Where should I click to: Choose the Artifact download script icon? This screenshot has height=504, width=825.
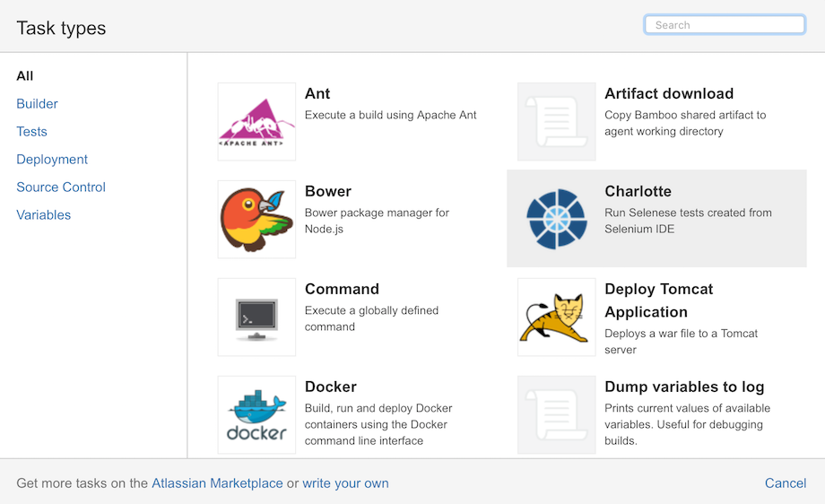coord(557,122)
